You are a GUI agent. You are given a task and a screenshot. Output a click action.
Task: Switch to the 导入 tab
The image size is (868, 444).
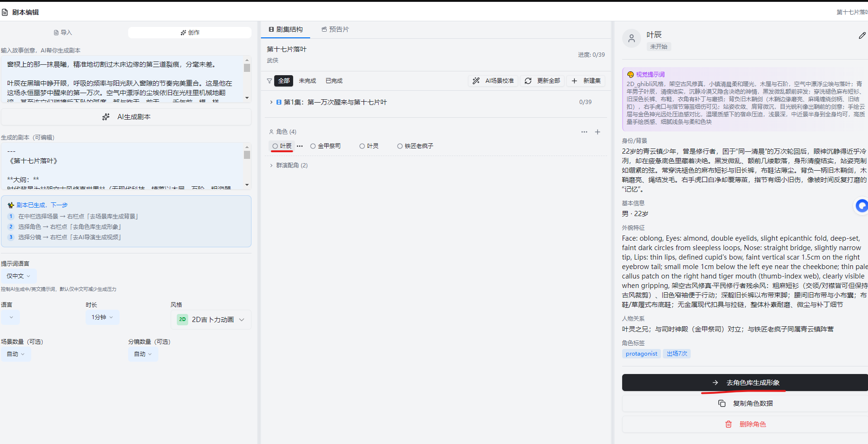(63, 32)
